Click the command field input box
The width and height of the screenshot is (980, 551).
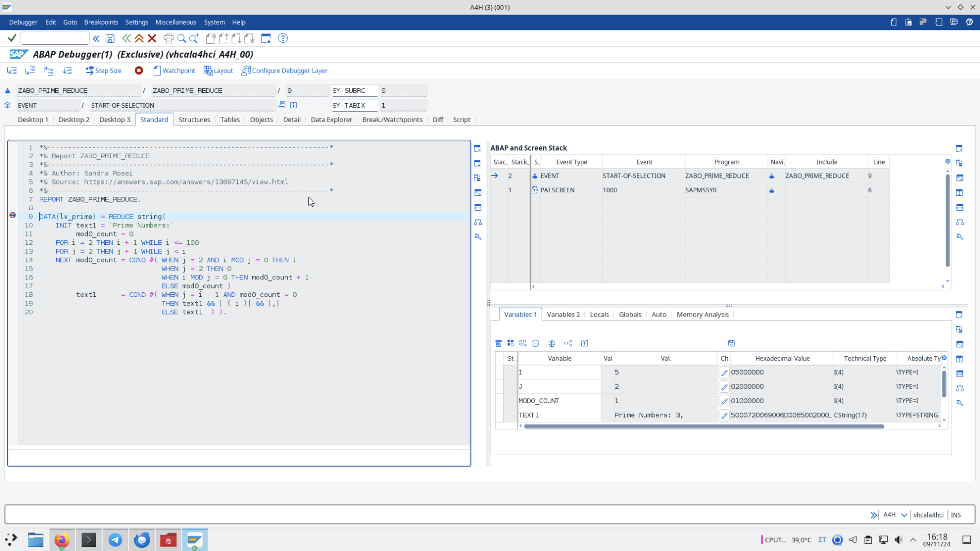(x=55, y=38)
